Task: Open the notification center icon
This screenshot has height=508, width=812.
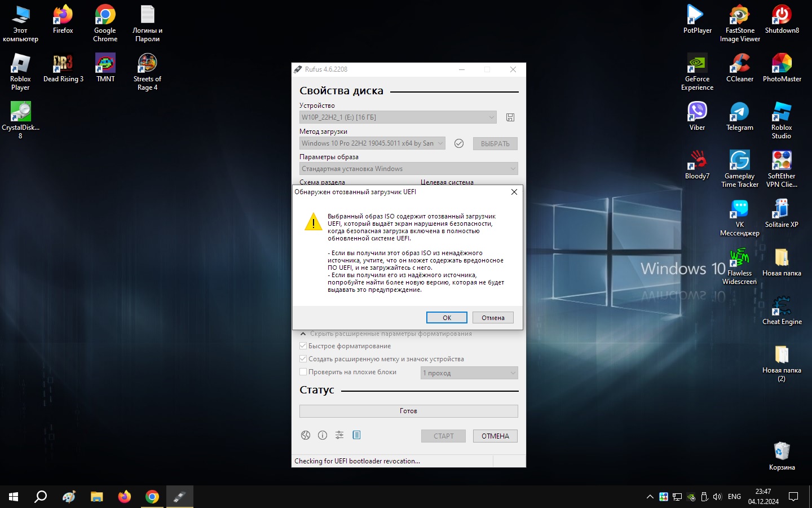Action: (x=793, y=497)
